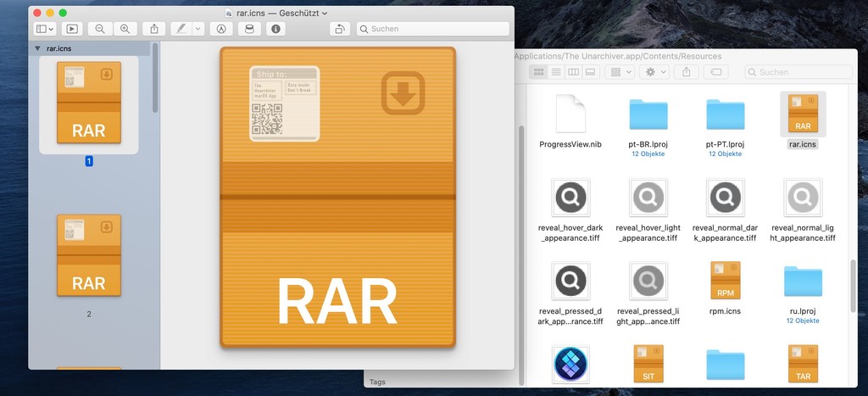Screen dimensions: 868x396
Task: Click the signature stamp toolbar icon
Action: pyautogui.click(x=249, y=29)
